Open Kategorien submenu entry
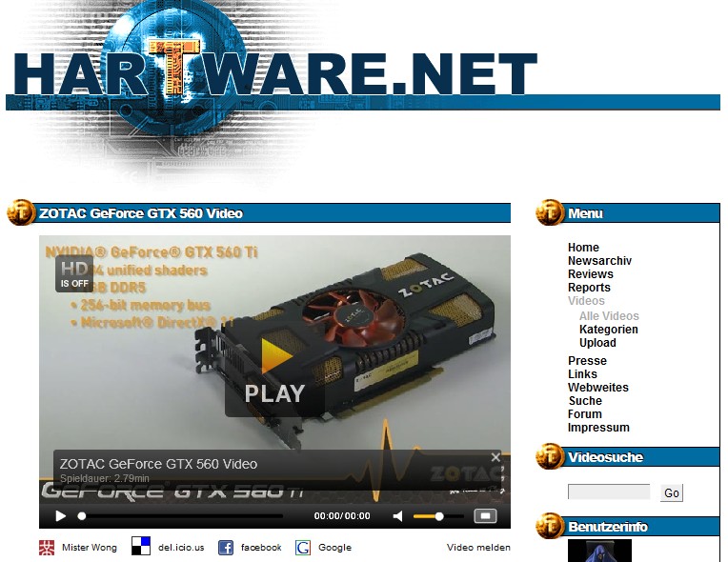728x562 pixels. point(608,330)
